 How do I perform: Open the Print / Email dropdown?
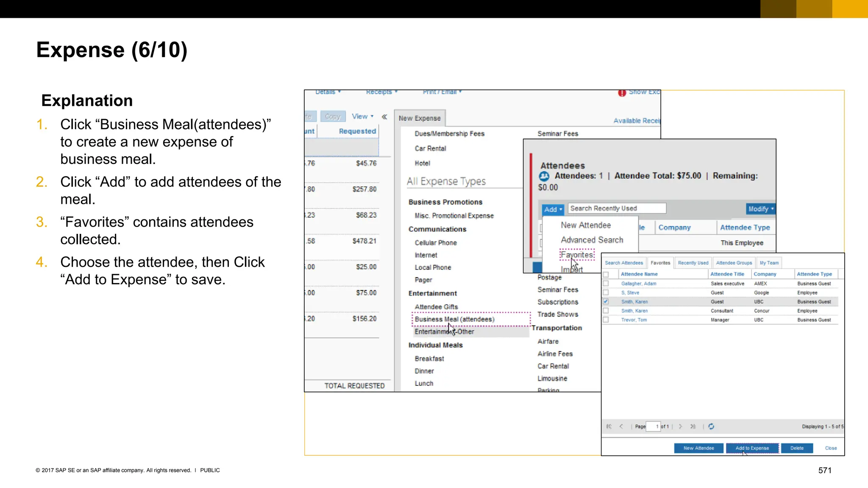(442, 92)
